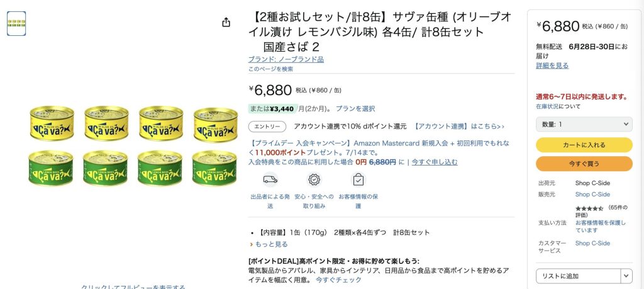Open the 数量 quantity dropdown
644x289 pixels.
pyautogui.click(x=584, y=124)
